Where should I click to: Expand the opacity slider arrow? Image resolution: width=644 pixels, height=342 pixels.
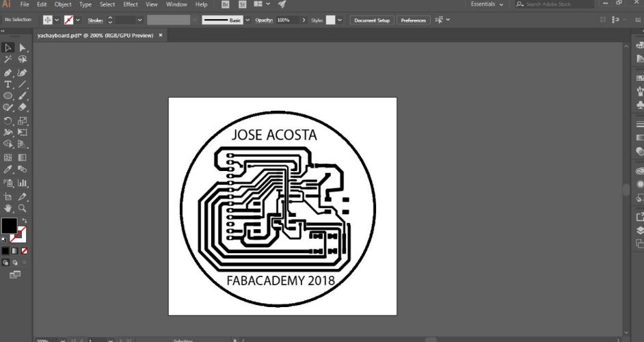pyautogui.click(x=304, y=20)
